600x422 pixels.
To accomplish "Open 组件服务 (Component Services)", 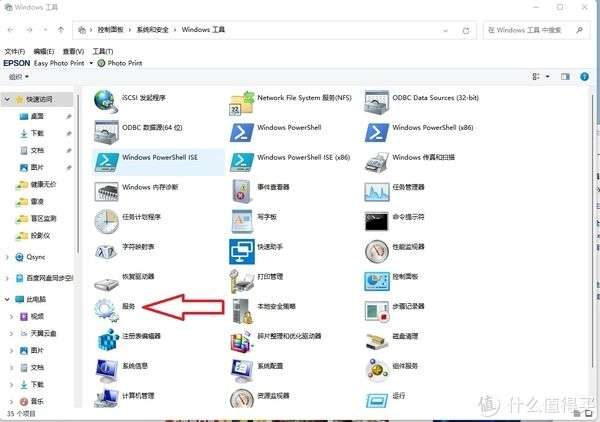I will pos(392,370).
